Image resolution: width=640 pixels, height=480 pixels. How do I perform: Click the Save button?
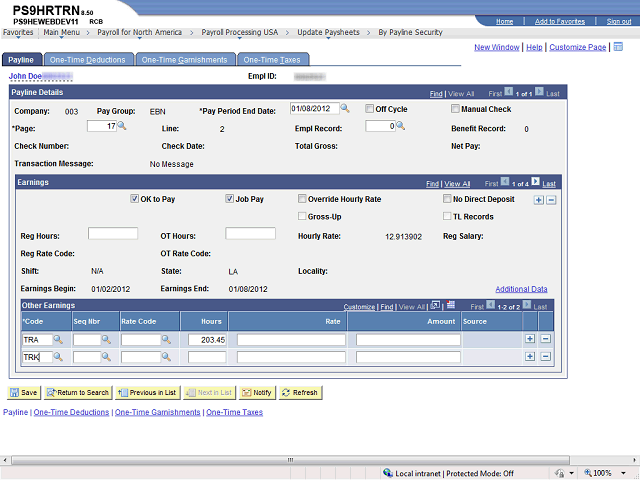[x=24, y=393]
